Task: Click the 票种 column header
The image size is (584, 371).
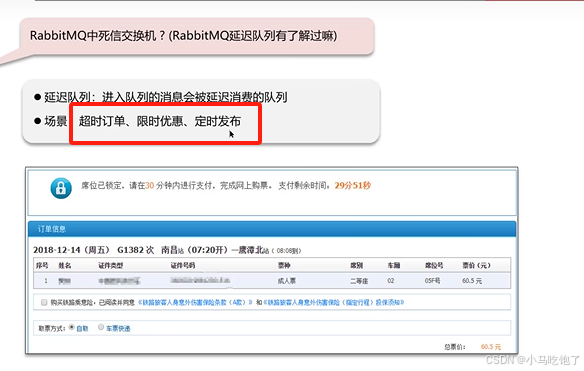Action: pyautogui.click(x=284, y=265)
